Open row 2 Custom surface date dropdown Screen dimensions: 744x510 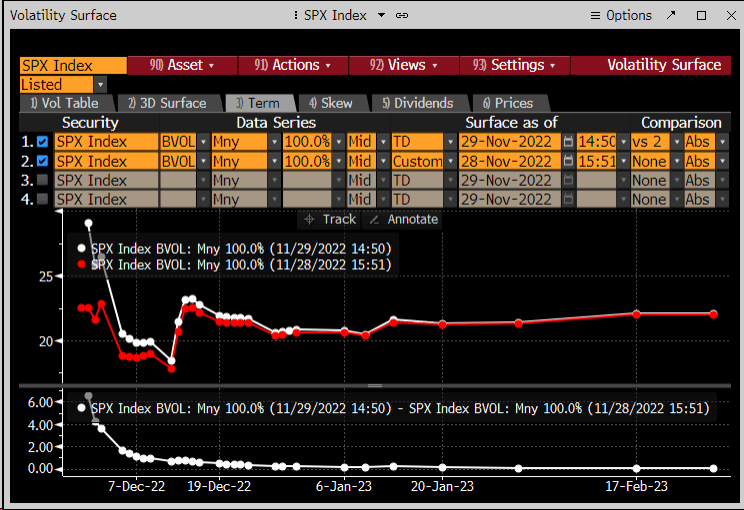coord(450,161)
